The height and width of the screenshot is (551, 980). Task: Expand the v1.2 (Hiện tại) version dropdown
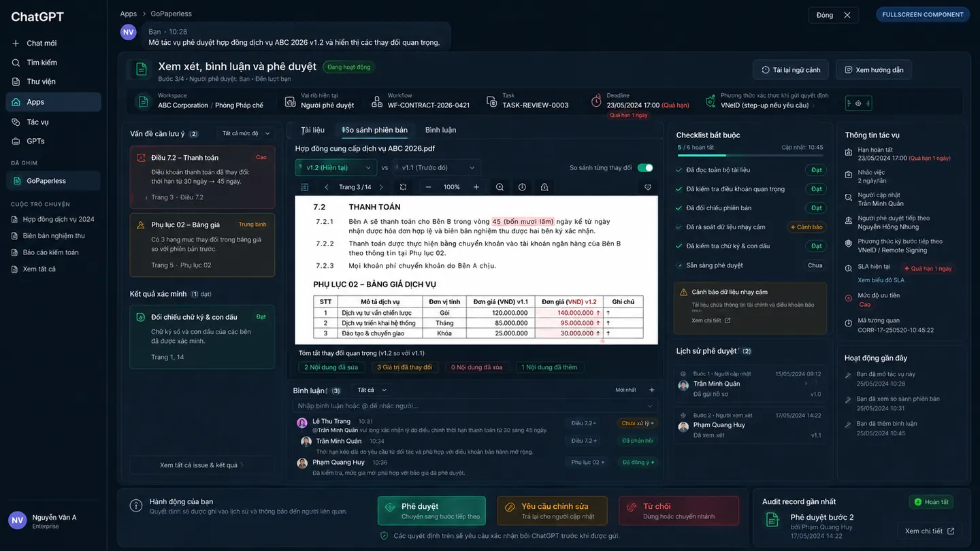336,167
